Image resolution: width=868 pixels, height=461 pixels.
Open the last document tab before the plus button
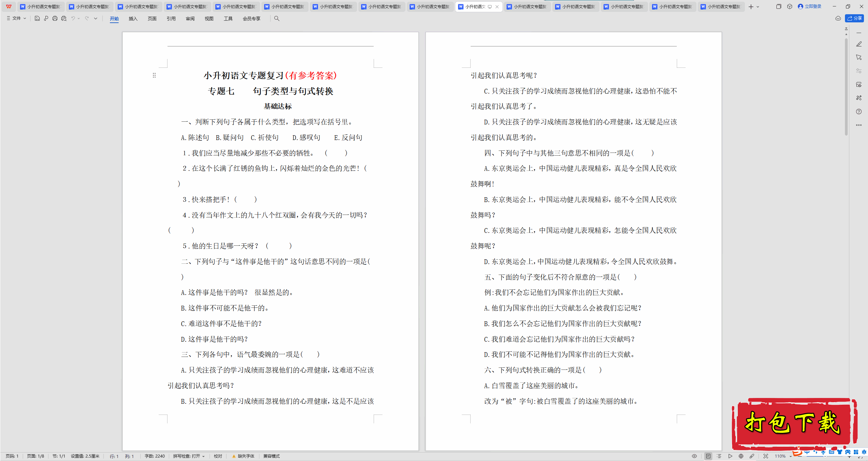click(721, 6)
